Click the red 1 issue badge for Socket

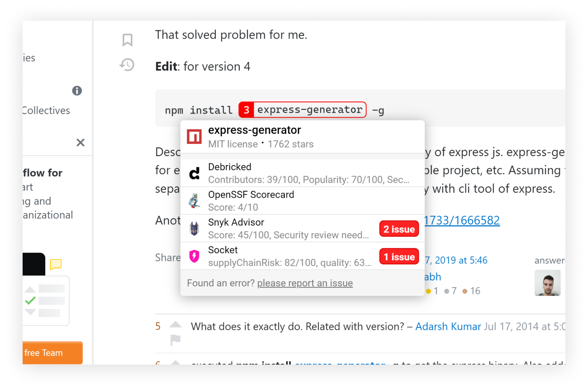(399, 257)
